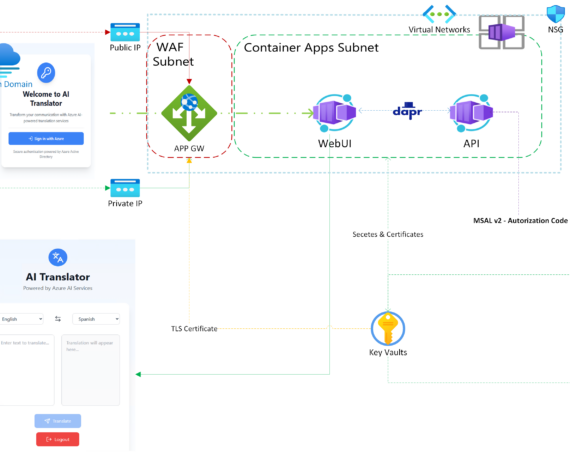
Task: Click the container apps environment icon
Action: (502, 32)
